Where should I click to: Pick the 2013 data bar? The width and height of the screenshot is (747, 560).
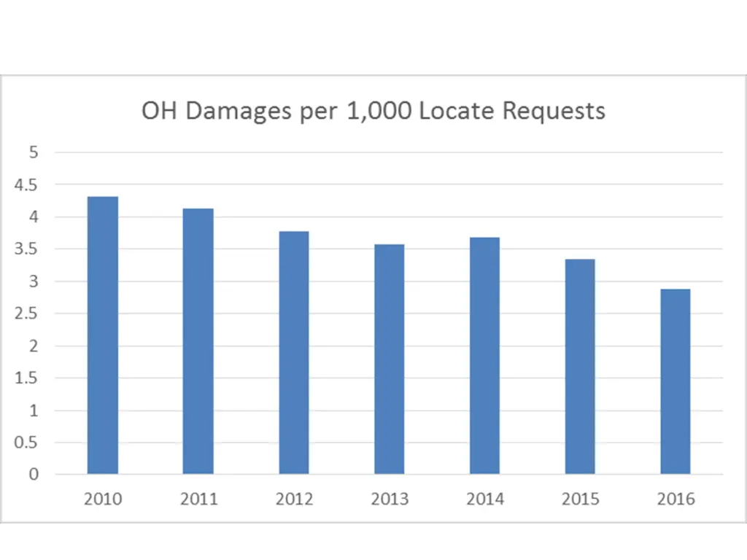point(390,359)
